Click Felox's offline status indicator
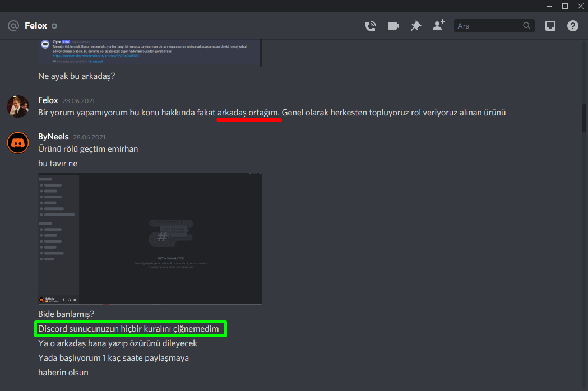 [54, 26]
